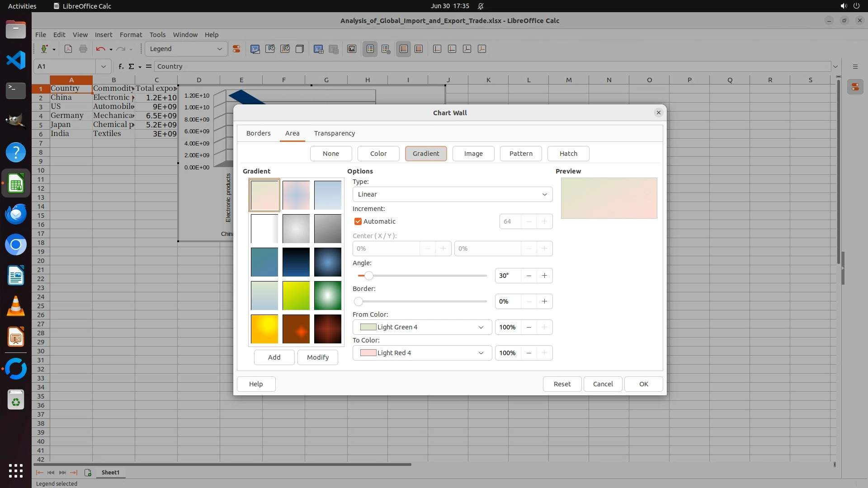
Task: Click the Print icon in the toolbar
Action: pos(83,49)
